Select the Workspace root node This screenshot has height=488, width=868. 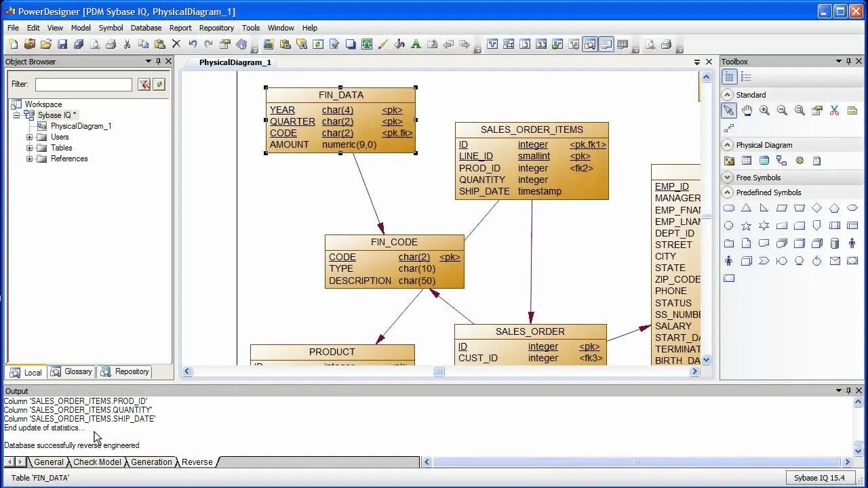(43, 104)
